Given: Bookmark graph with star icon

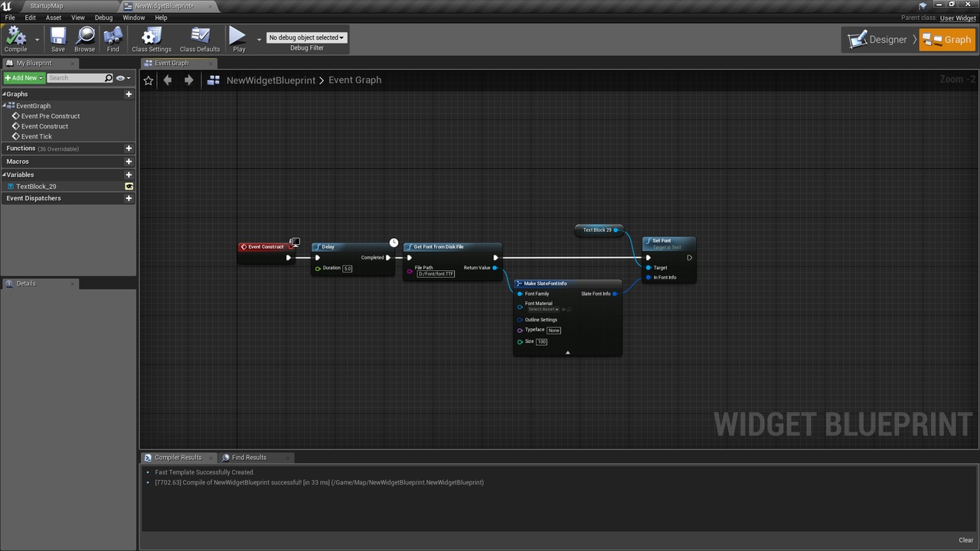Looking at the screenshot, I should [149, 80].
